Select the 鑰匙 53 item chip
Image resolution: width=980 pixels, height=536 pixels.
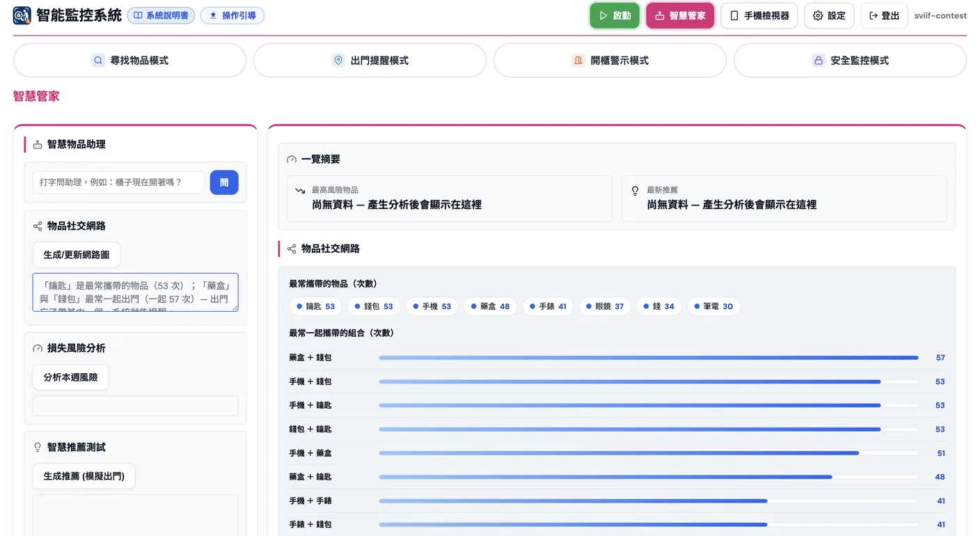click(x=315, y=306)
